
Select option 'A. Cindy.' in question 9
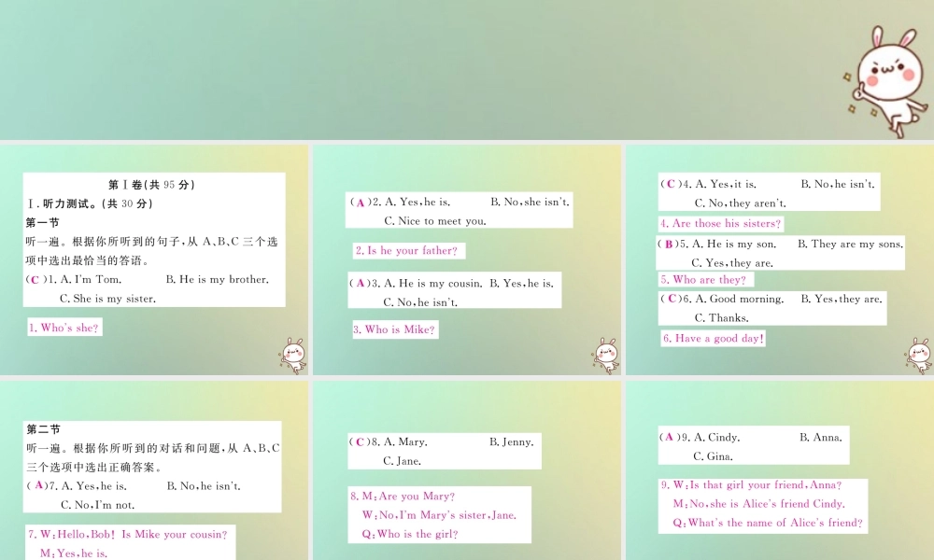coord(717,437)
